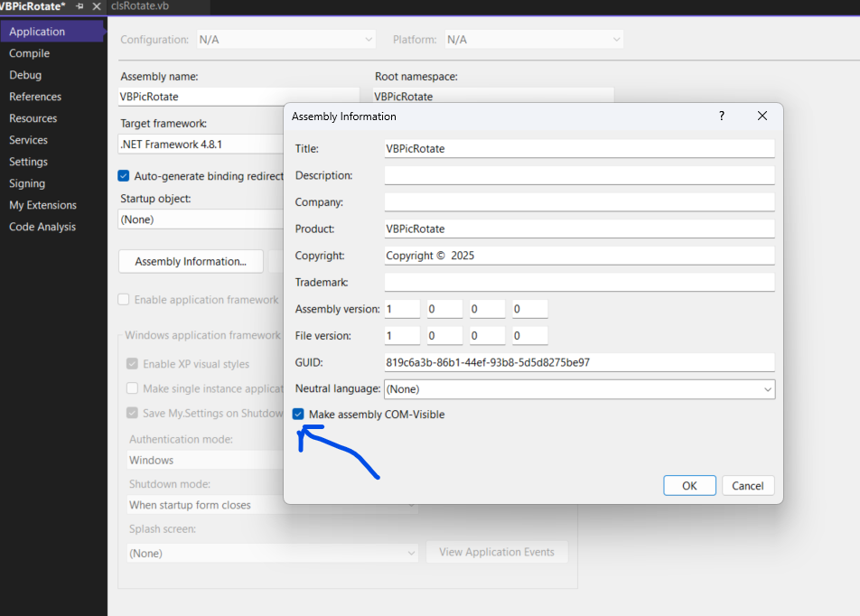Open the Authentication mode dropdown

click(206, 461)
